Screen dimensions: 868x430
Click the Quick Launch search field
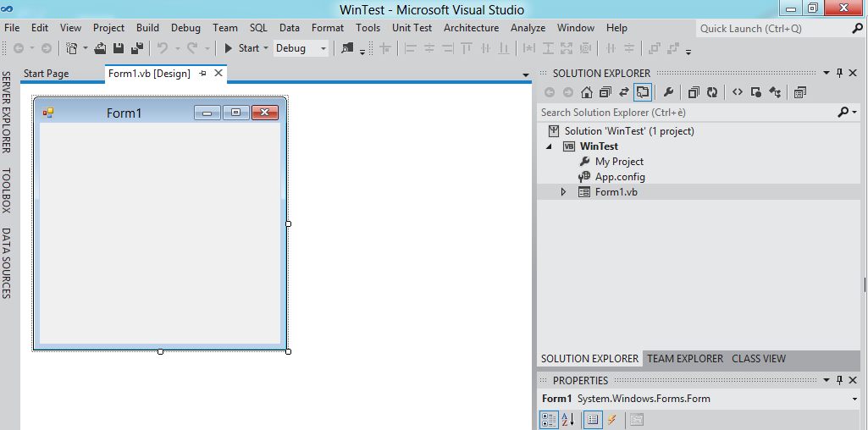pos(773,28)
